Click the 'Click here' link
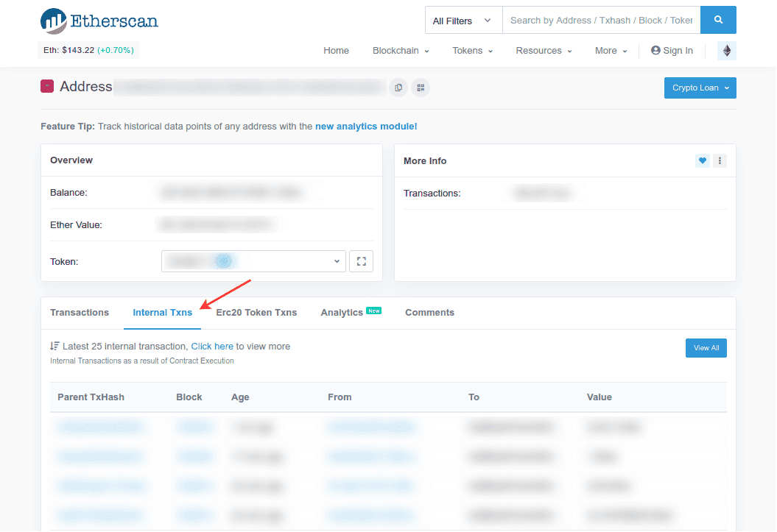 click(212, 346)
